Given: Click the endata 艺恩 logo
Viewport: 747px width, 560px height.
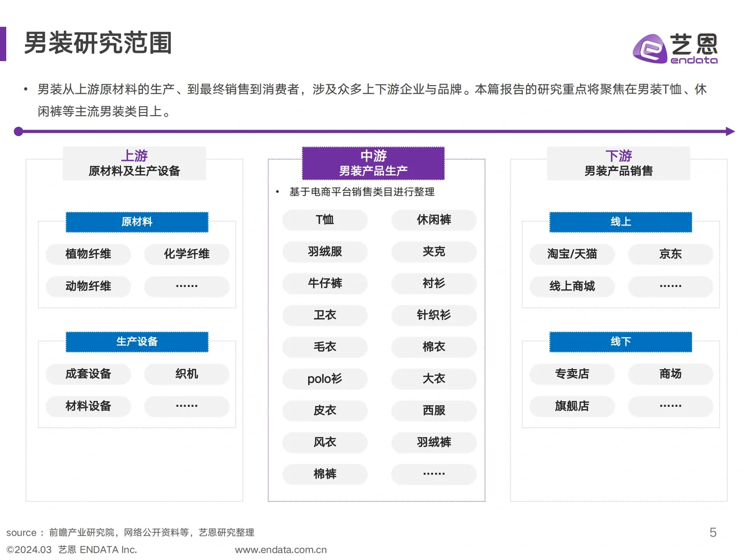Looking at the screenshot, I should [674, 48].
